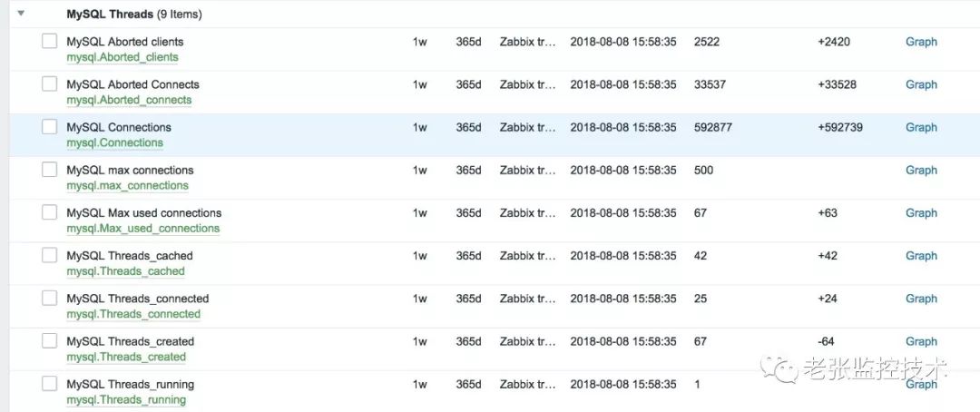Click the timestamp in Aborted clients row
Image resolution: width=980 pixels, height=412 pixels.
[623, 42]
